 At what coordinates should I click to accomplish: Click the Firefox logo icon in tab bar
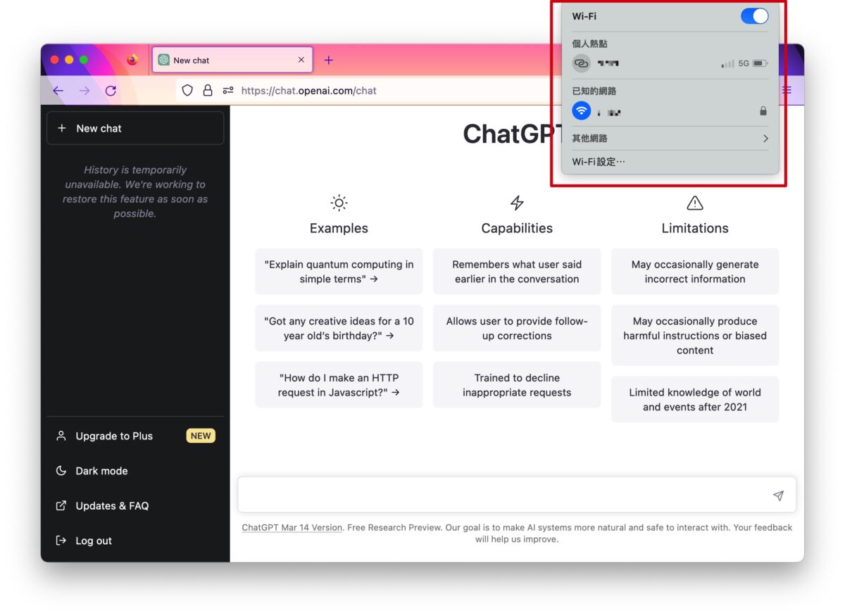pos(132,60)
